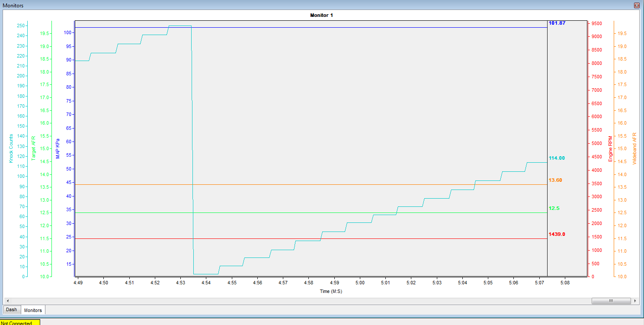Viewport: 644px width, 325px height.
Task: Close the Monitors window
Action: click(637, 5)
